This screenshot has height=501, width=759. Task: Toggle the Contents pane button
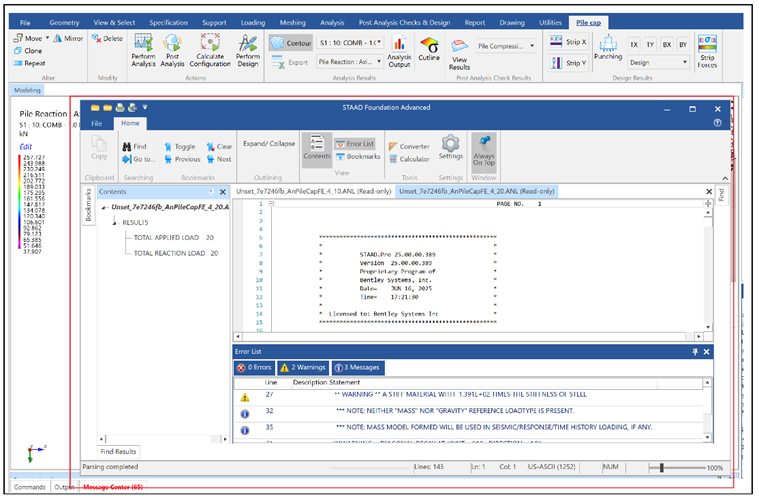317,148
